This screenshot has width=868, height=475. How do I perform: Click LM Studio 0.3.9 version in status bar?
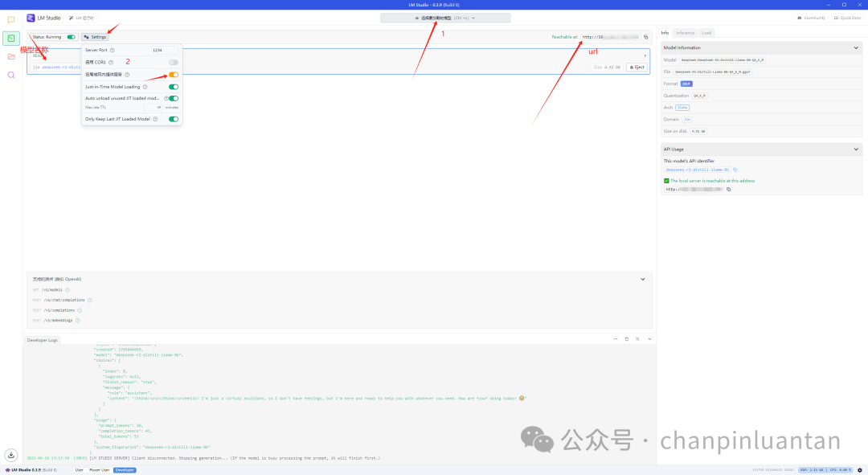pyautogui.click(x=31, y=470)
